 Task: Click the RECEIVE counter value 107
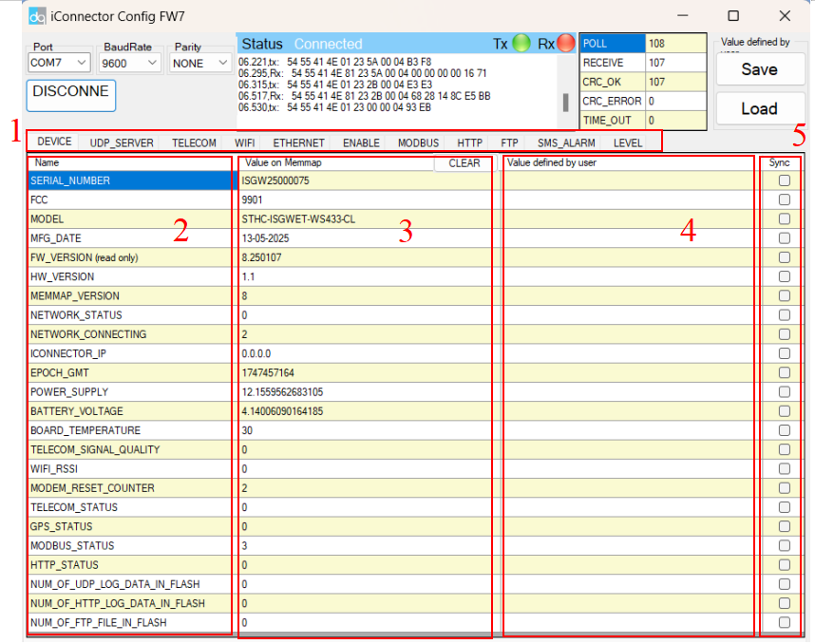point(676,63)
